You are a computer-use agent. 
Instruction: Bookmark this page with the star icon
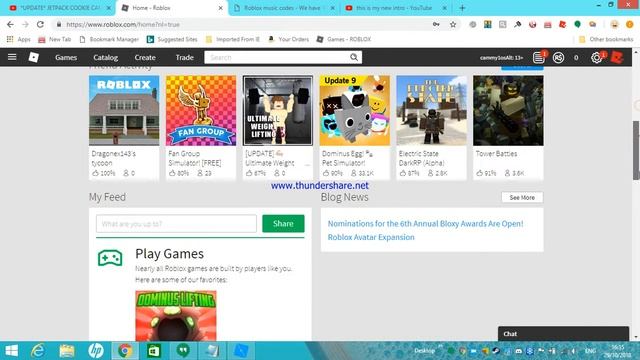453,24
